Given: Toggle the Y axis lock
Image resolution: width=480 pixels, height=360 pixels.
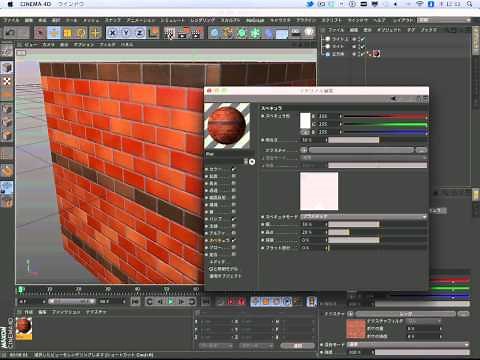Looking at the screenshot, I should pos(126,33).
